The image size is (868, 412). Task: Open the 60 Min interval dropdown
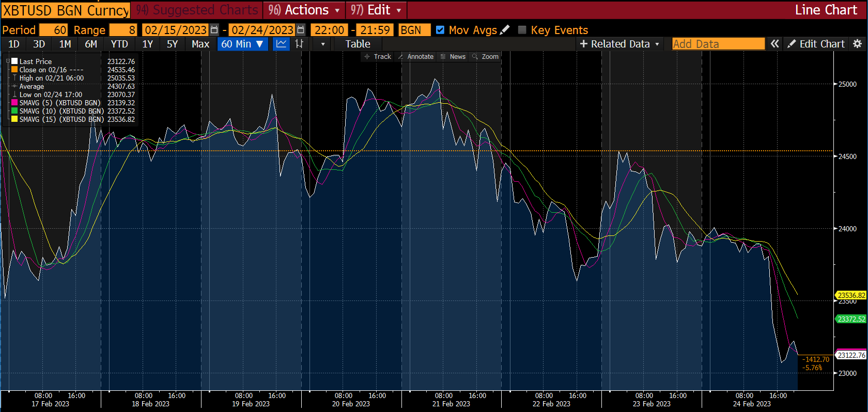242,44
